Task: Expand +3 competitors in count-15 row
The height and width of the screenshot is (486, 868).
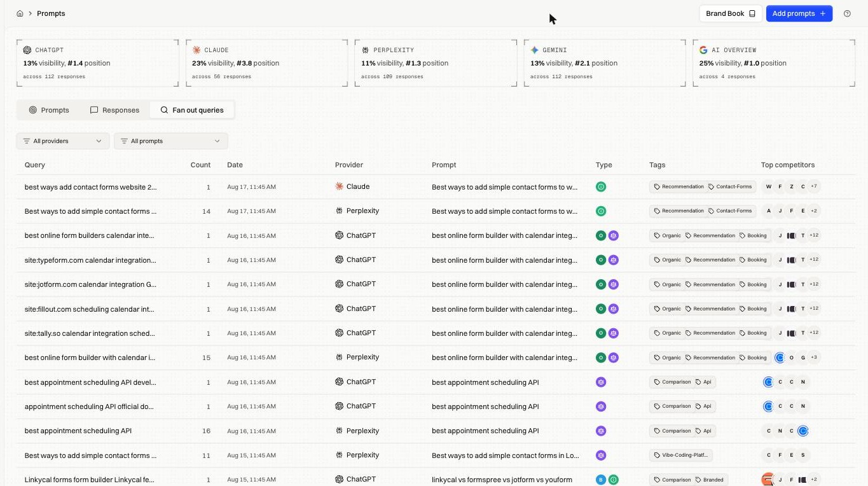Action: (815, 358)
